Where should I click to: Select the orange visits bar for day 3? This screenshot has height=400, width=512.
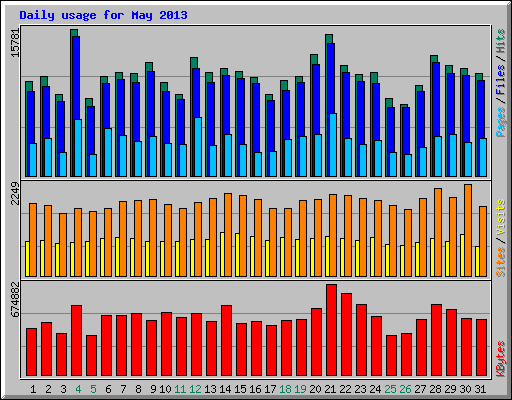[63, 245]
